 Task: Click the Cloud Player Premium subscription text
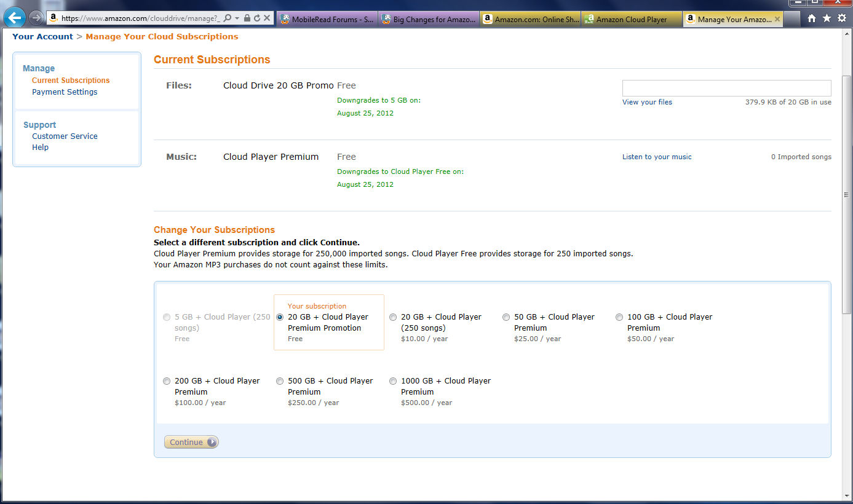271,157
